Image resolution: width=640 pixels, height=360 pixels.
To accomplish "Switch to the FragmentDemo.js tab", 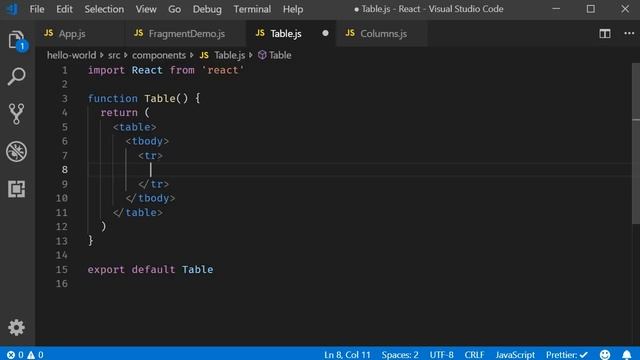I will [x=186, y=33].
